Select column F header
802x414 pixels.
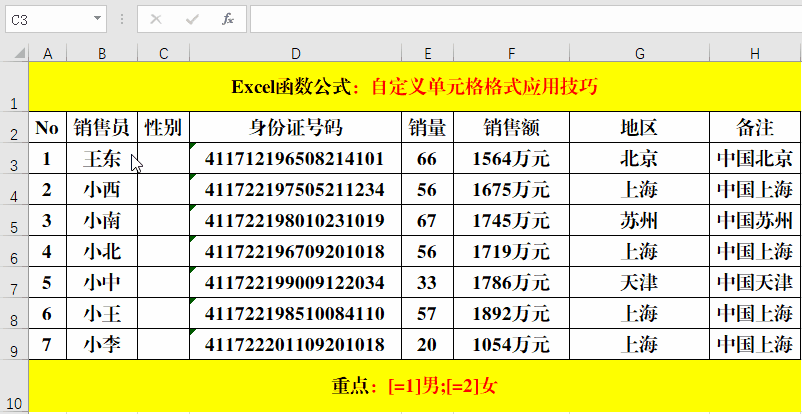[x=511, y=53]
